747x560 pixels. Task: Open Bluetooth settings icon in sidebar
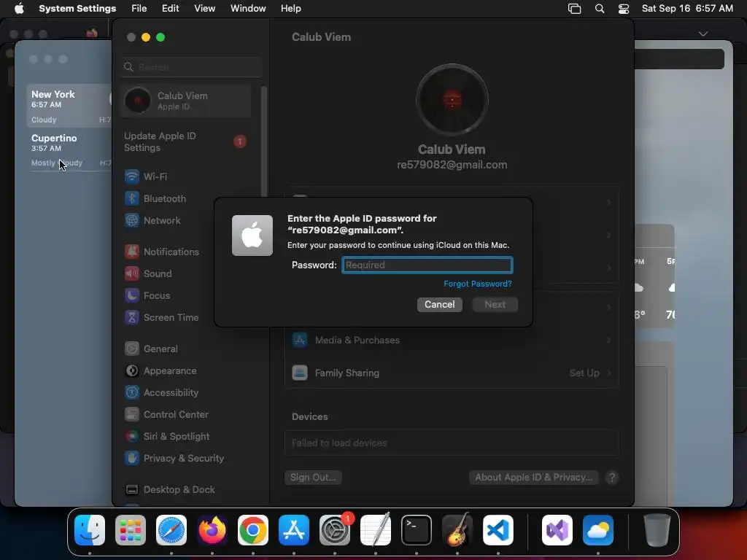click(132, 198)
